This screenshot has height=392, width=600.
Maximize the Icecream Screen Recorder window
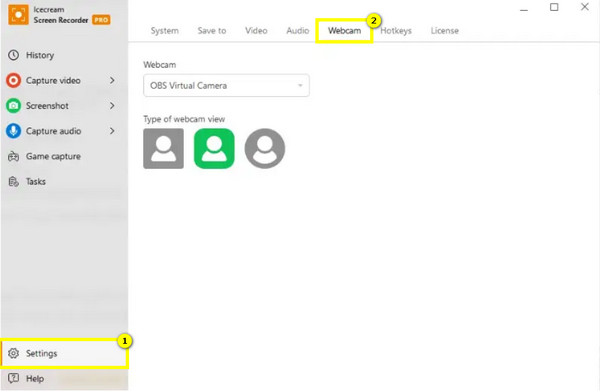click(x=554, y=7)
